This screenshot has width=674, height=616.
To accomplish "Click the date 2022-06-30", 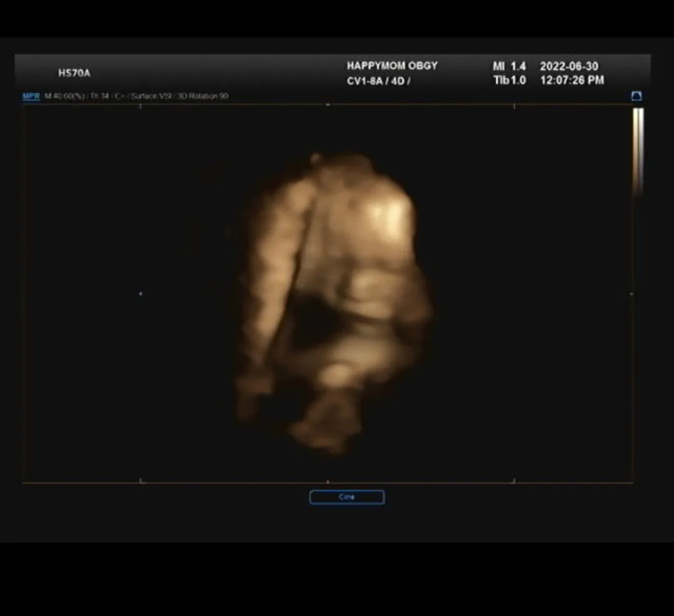I will tap(569, 66).
